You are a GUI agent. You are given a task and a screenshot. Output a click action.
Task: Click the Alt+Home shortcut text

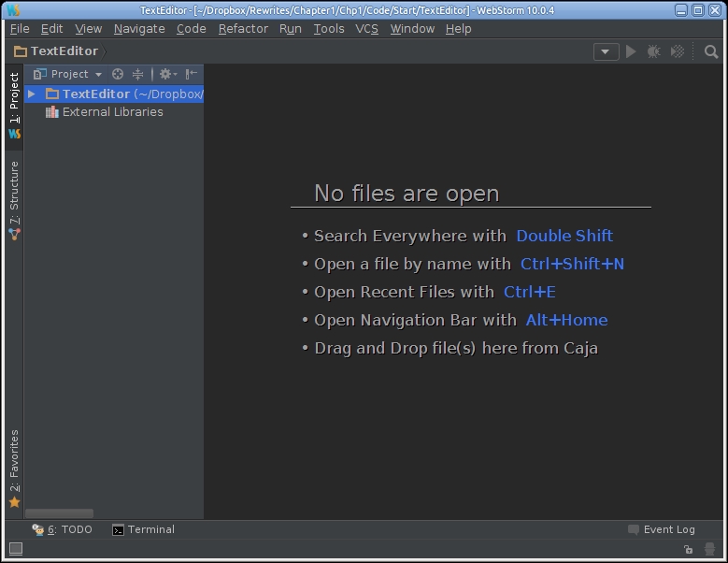tap(566, 320)
